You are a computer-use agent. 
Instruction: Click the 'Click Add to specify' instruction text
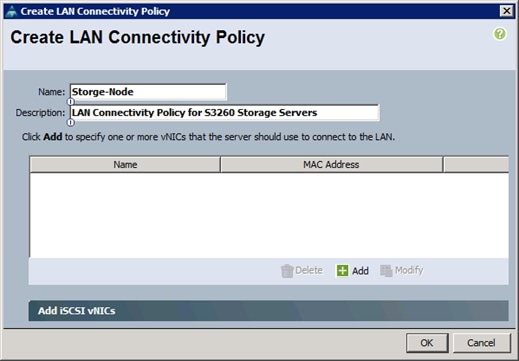(208, 137)
